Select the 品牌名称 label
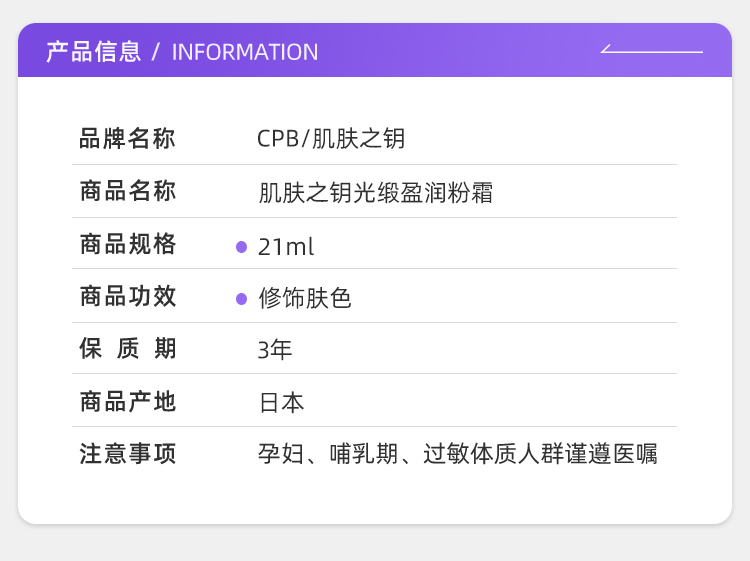This screenshot has width=750, height=561. pyautogui.click(x=127, y=139)
